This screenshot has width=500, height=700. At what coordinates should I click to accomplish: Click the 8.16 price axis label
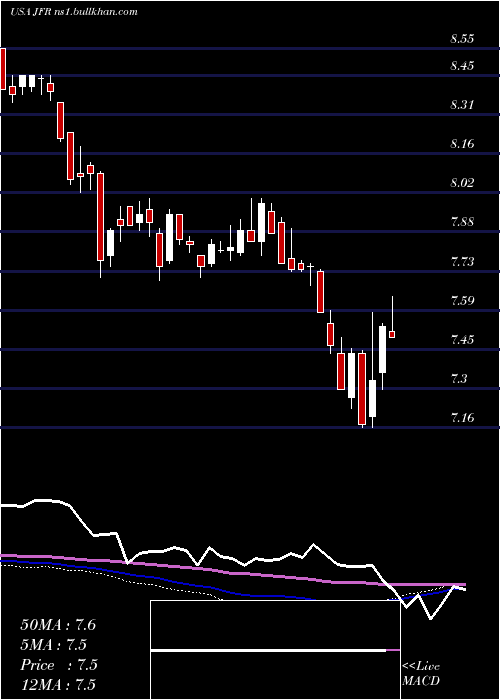(x=462, y=144)
